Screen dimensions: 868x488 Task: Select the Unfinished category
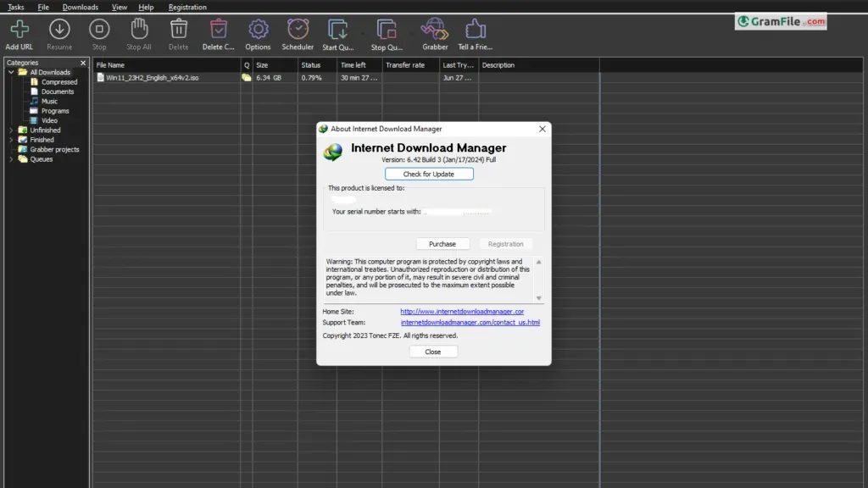(45, 130)
